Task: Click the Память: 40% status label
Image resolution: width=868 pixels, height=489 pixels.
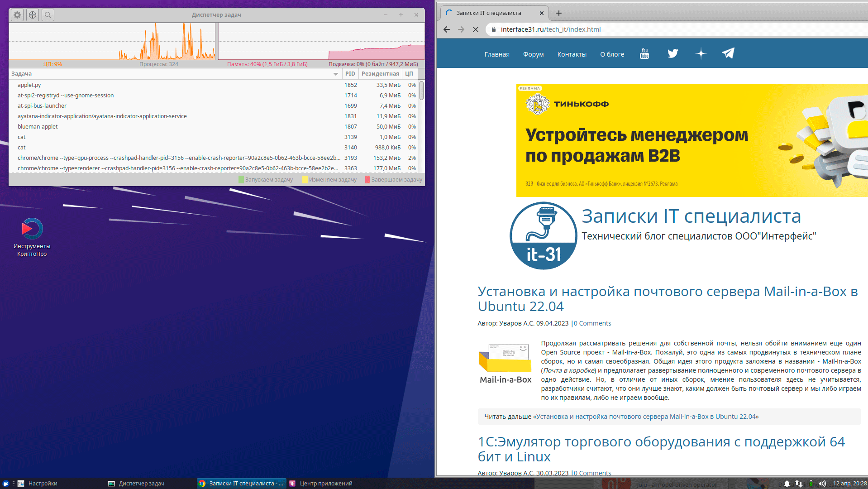Action: (x=267, y=64)
